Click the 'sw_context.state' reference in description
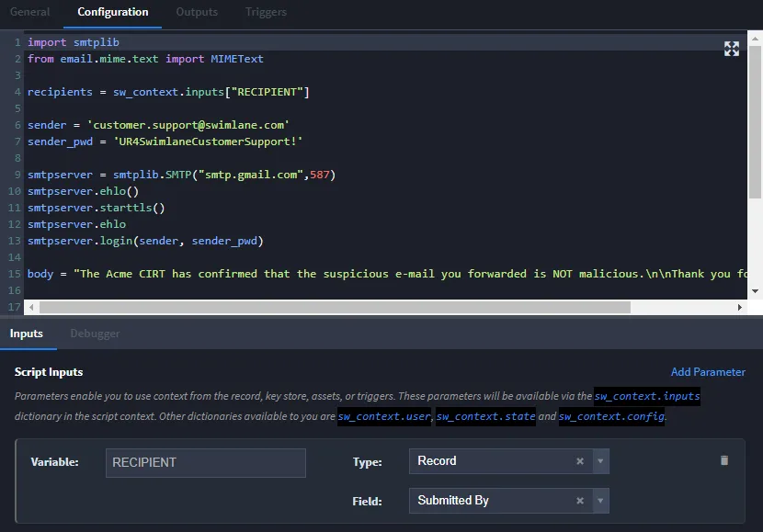The width and height of the screenshot is (763, 532). pos(485,417)
